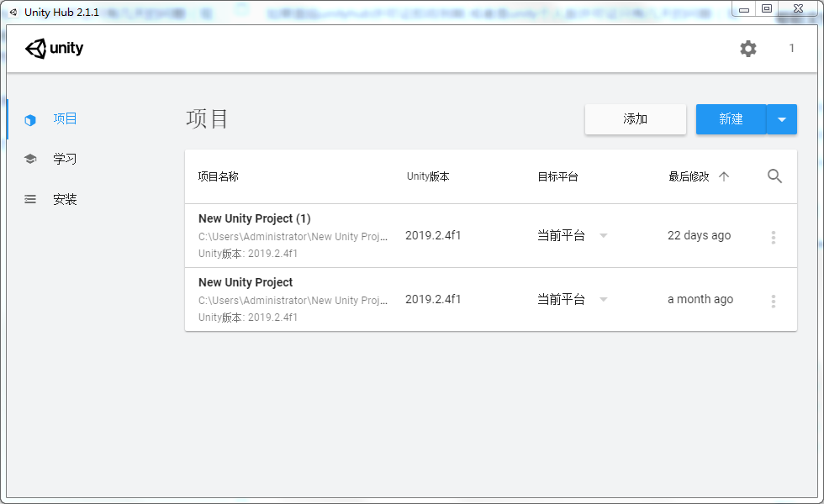Screen dimensions: 824x504
Task: Open the 新建 version dropdown arrow
Action: [x=783, y=118]
